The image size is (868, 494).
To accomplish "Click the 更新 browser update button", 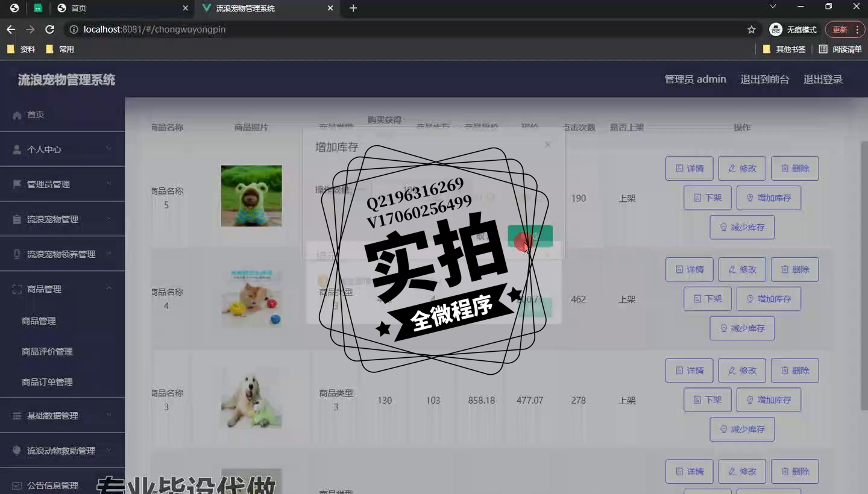I will (844, 30).
